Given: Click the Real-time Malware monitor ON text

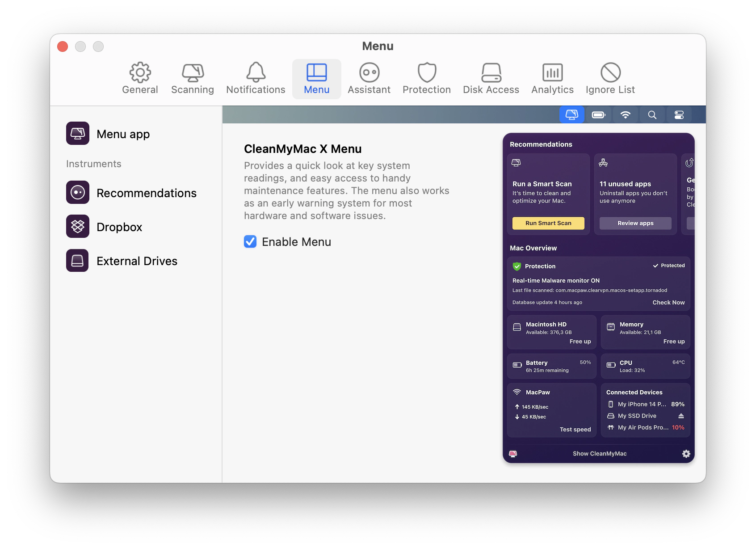Looking at the screenshot, I should 556,280.
